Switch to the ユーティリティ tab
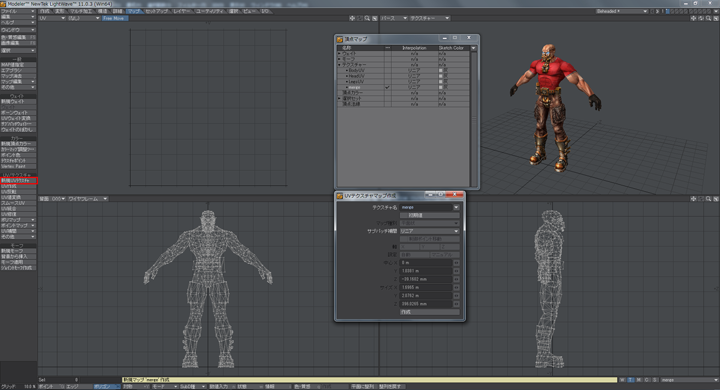The width and height of the screenshot is (720, 390). (210, 11)
